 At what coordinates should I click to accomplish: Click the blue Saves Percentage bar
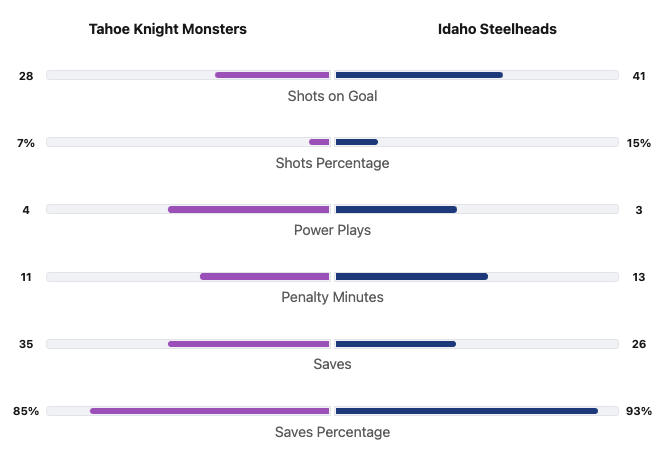(466, 410)
